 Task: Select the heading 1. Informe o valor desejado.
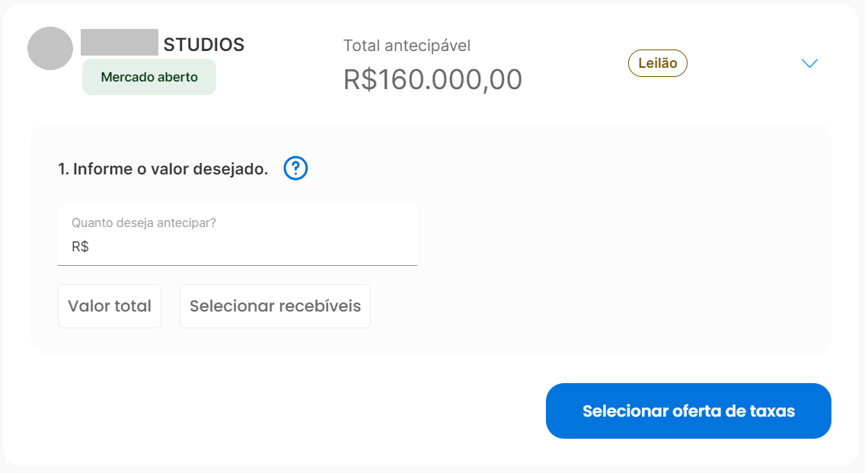pyautogui.click(x=163, y=168)
